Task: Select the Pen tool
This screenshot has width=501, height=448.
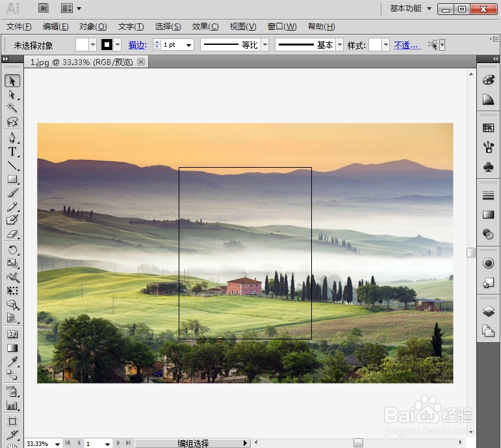Action: coord(12,138)
